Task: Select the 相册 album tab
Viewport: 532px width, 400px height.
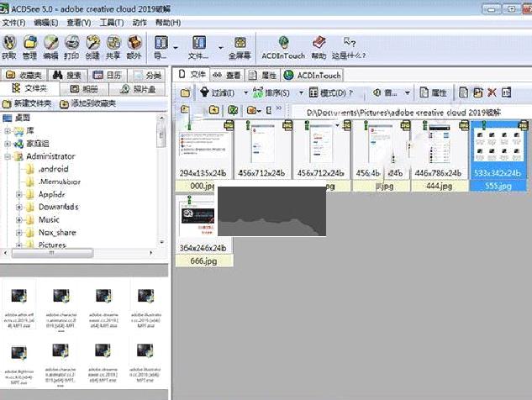Action: pyautogui.click(x=84, y=89)
